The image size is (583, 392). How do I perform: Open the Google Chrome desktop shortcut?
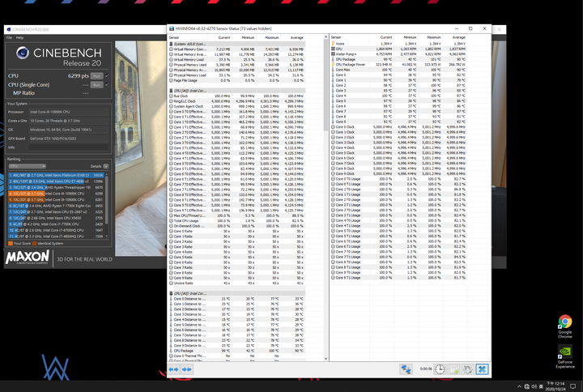tap(565, 326)
